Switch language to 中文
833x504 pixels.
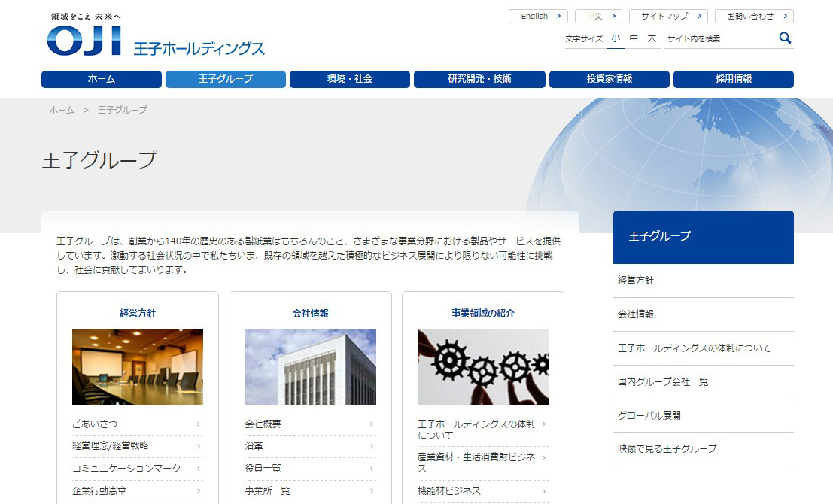point(599,16)
